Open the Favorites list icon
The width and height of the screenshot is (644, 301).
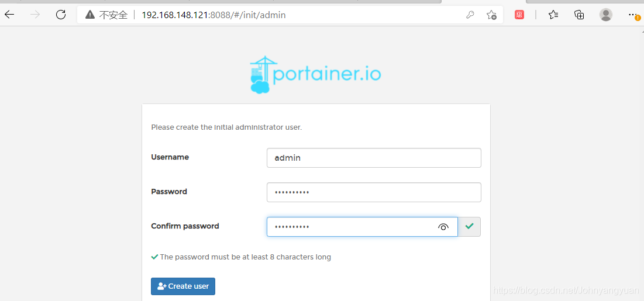click(x=553, y=15)
